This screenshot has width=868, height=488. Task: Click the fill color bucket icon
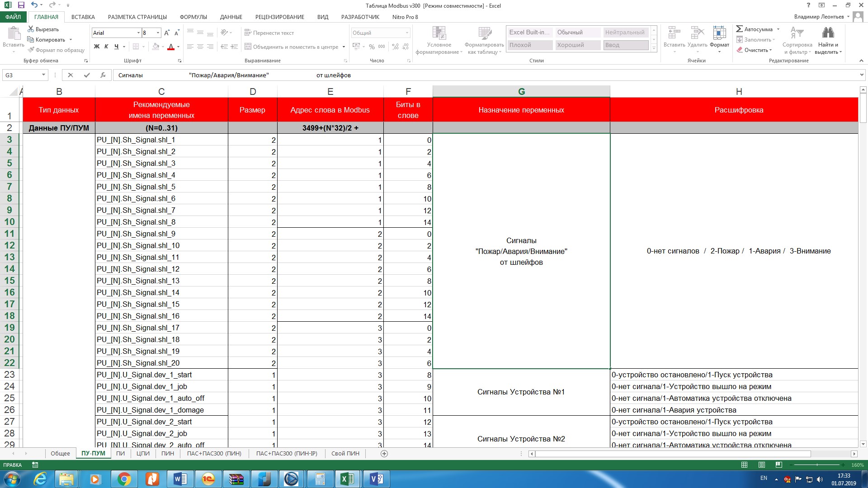point(156,47)
